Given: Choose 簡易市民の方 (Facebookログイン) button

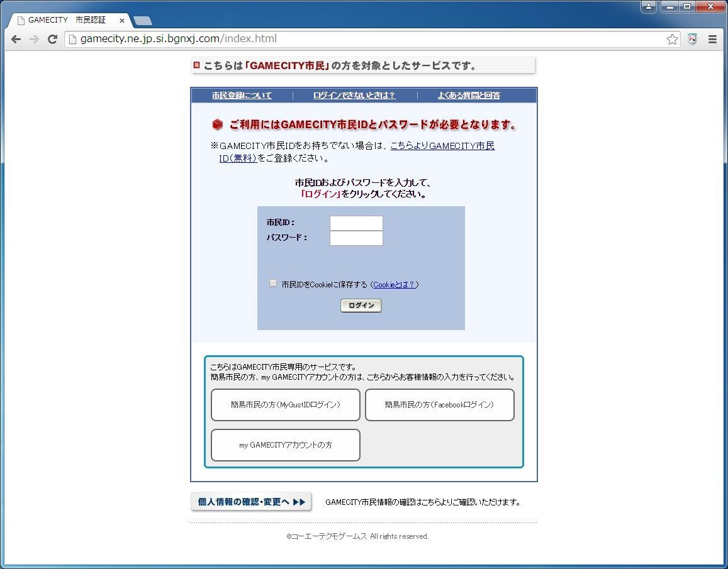Looking at the screenshot, I should coord(440,405).
